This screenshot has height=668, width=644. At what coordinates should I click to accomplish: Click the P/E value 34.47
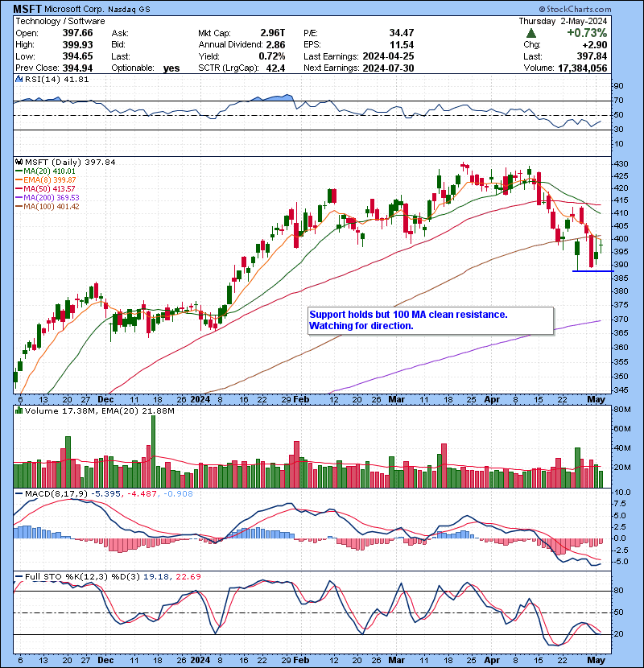402,33
